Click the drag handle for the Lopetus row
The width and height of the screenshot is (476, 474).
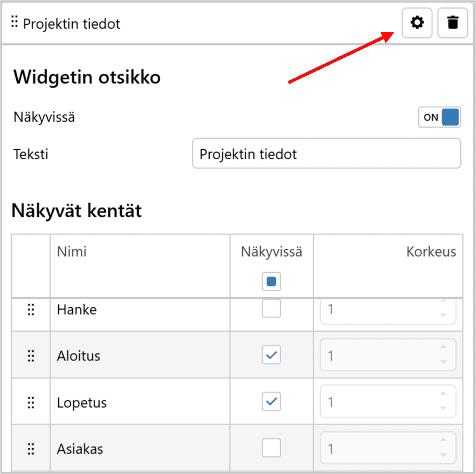[x=31, y=402]
